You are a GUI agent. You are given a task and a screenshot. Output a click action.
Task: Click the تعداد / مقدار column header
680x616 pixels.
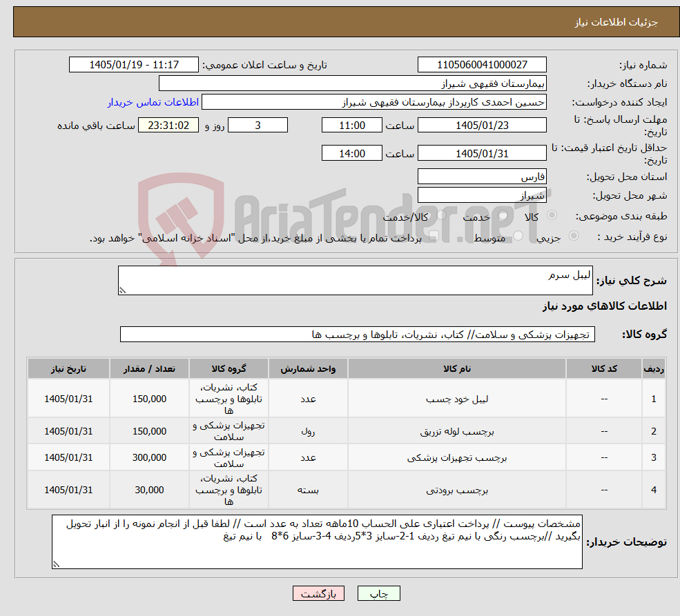pos(149,368)
